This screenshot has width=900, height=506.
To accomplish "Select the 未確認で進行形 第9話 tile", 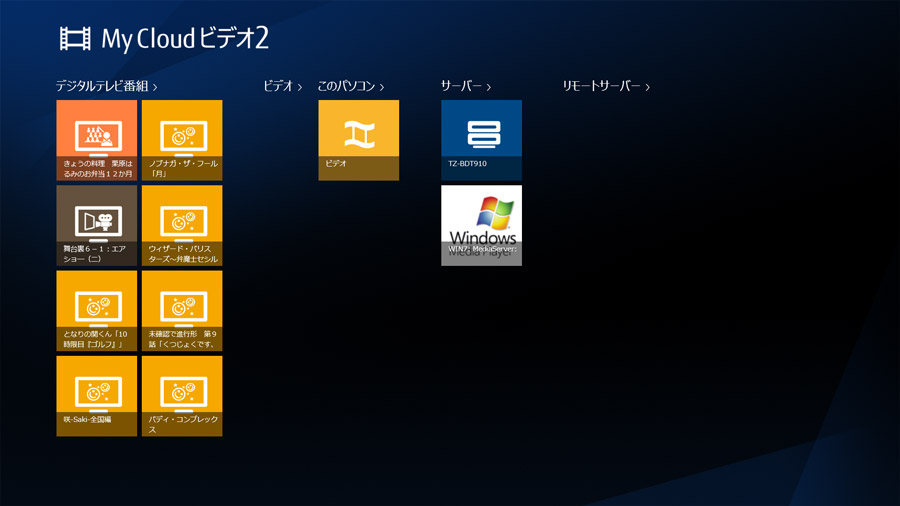I will click(x=182, y=311).
